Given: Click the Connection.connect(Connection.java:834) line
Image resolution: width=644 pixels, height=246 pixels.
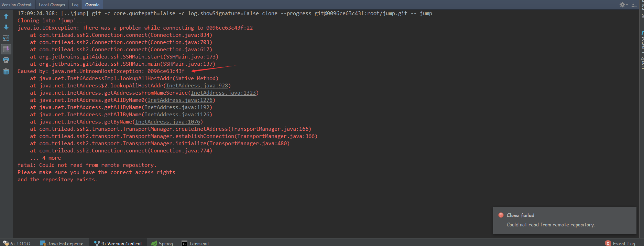Looking at the screenshot, I should [121, 35].
